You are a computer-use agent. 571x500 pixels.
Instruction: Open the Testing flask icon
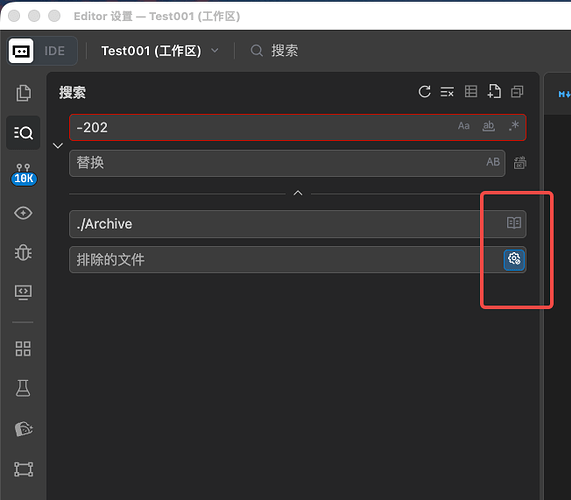click(23, 388)
